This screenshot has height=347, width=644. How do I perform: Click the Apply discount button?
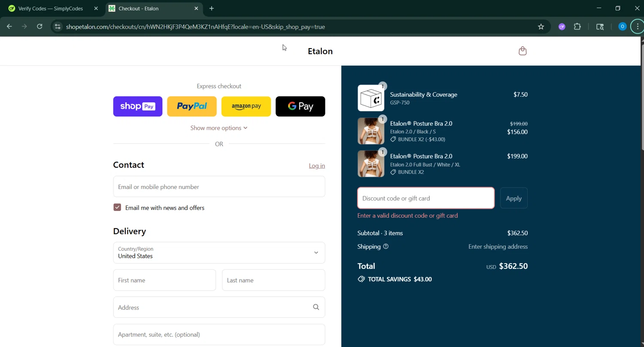[x=513, y=198]
